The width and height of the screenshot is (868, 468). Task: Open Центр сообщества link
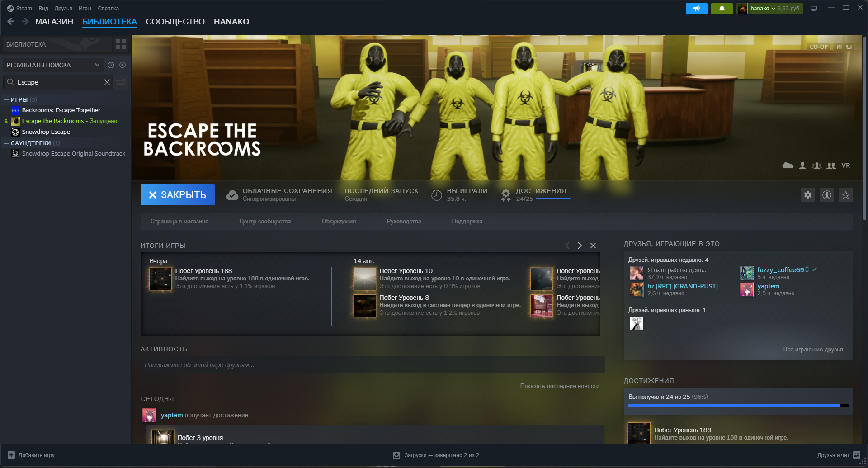coord(265,222)
